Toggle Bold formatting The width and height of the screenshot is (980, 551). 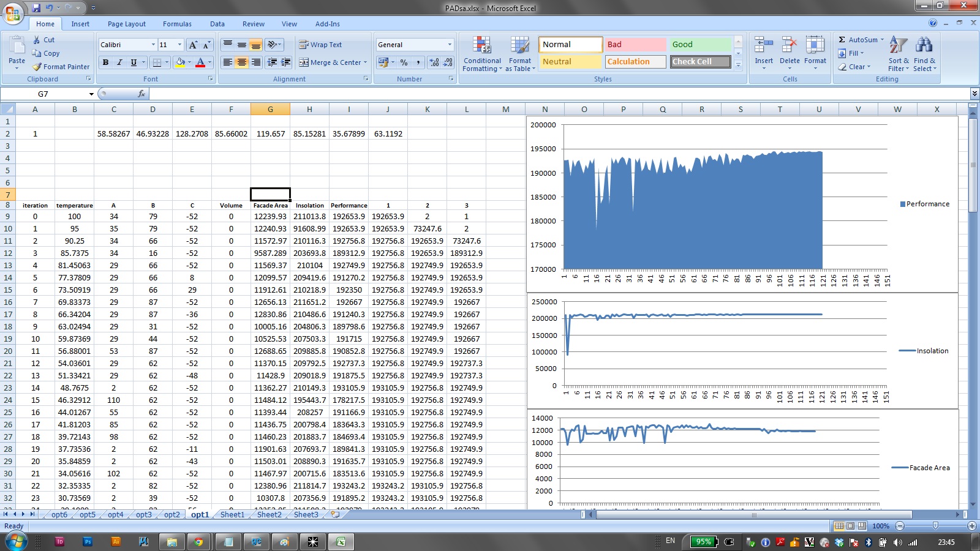coord(105,62)
